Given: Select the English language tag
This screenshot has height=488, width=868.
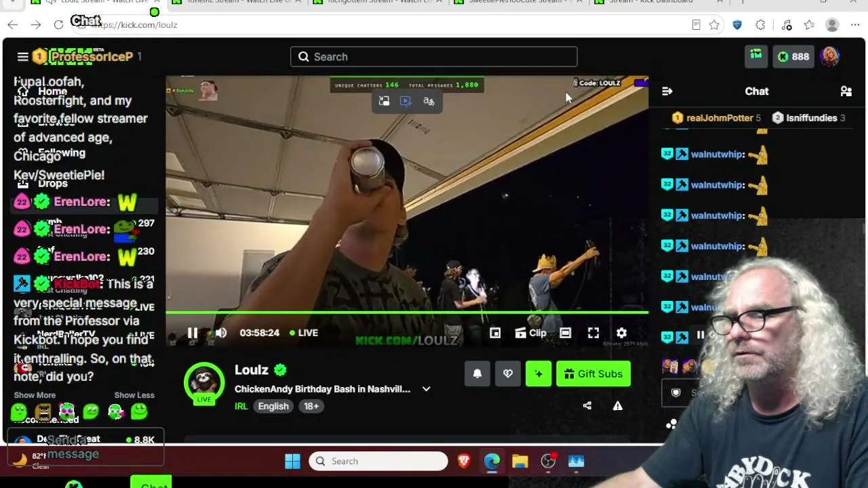Looking at the screenshot, I should [x=273, y=406].
